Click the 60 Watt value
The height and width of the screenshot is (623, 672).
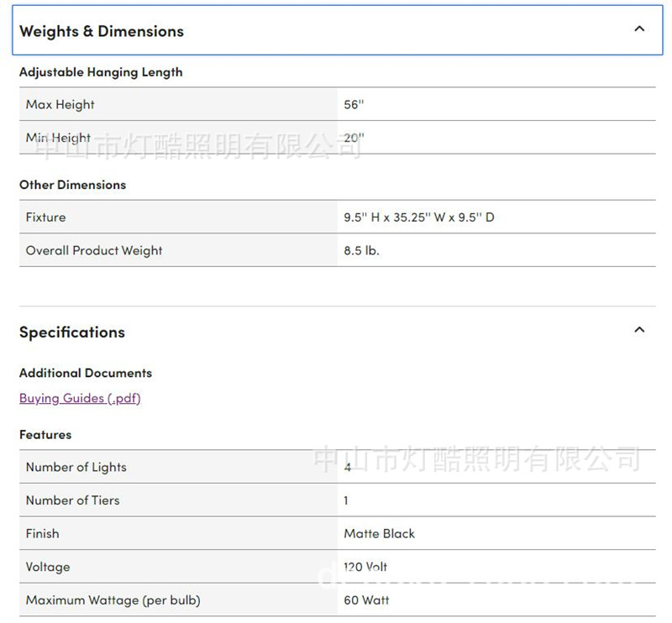[x=366, y=599]
